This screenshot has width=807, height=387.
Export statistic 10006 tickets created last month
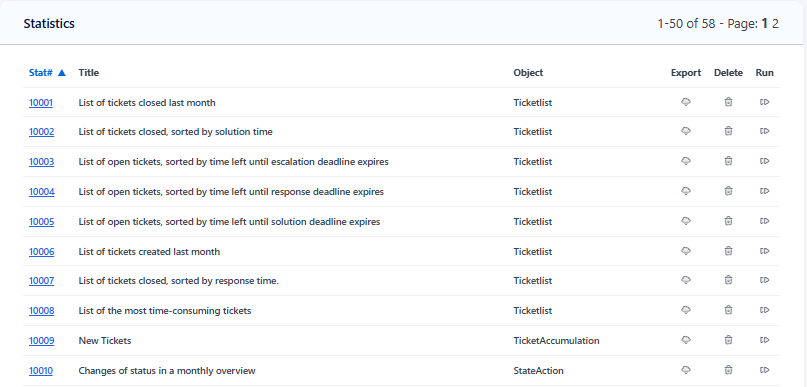pos(686,251)
